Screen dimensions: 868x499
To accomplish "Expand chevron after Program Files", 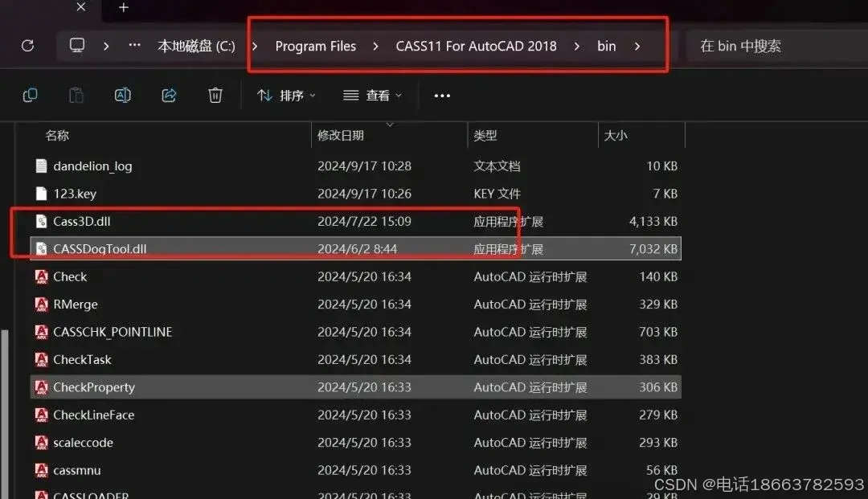I will (376, 46).
